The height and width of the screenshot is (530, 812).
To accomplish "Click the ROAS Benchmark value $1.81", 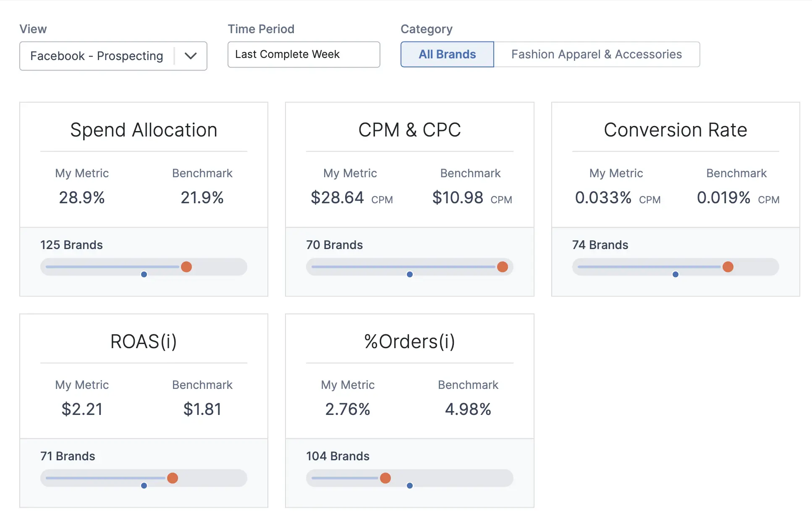I will [202, 409].
